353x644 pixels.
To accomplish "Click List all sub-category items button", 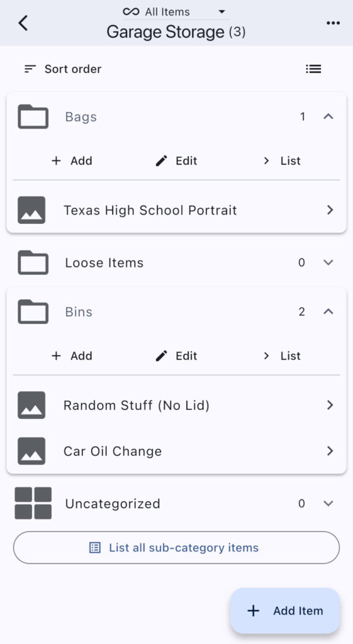I will [x=176, y=548].
